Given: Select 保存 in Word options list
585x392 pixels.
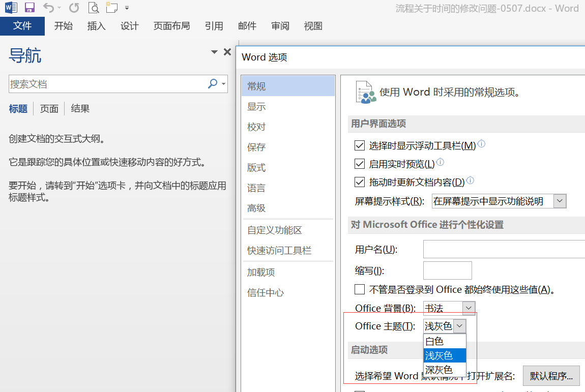Looking at the screenshot, I should (x=288, y=147).
